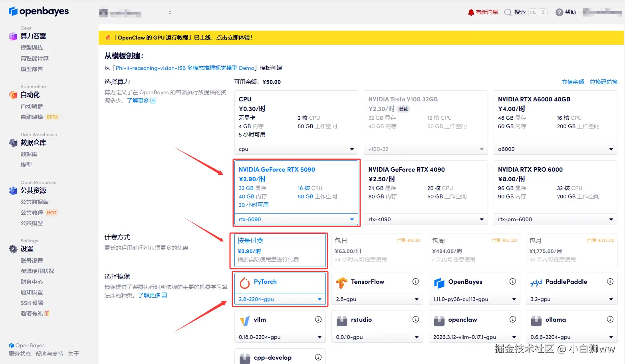Open info icon for TensorFlow image
Viewport: 625px width, 364px height.
point(416,281)
